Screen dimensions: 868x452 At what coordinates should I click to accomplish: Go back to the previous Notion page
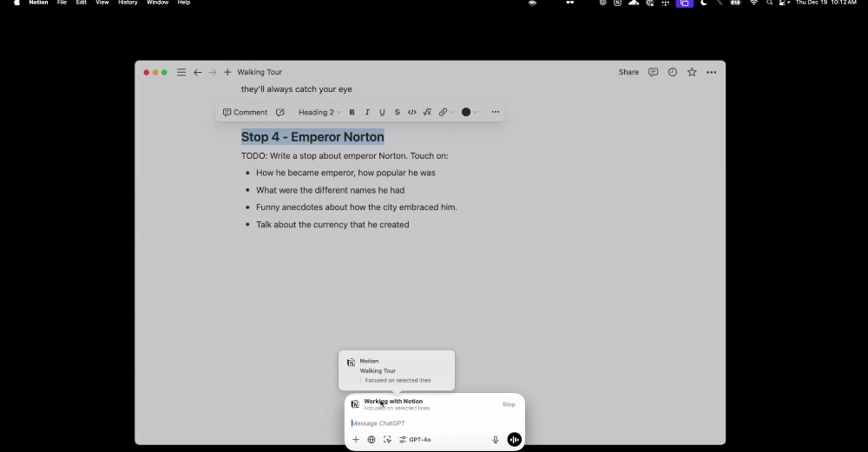(x=198, y=73)
